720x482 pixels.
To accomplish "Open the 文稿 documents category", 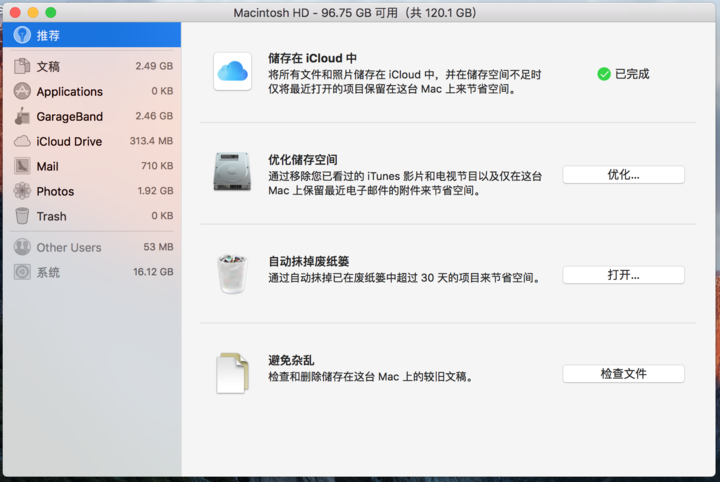I will 92,67.
